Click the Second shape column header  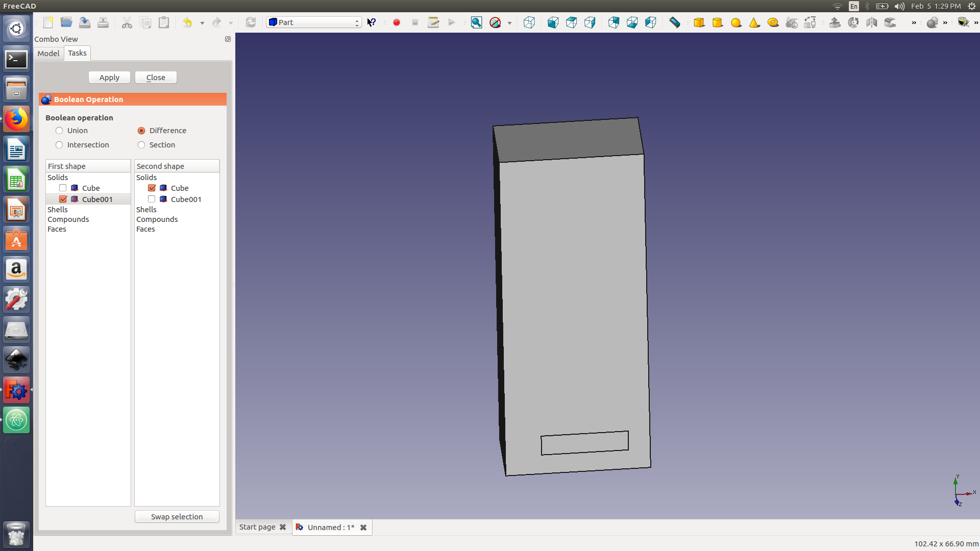coord(177,166)
